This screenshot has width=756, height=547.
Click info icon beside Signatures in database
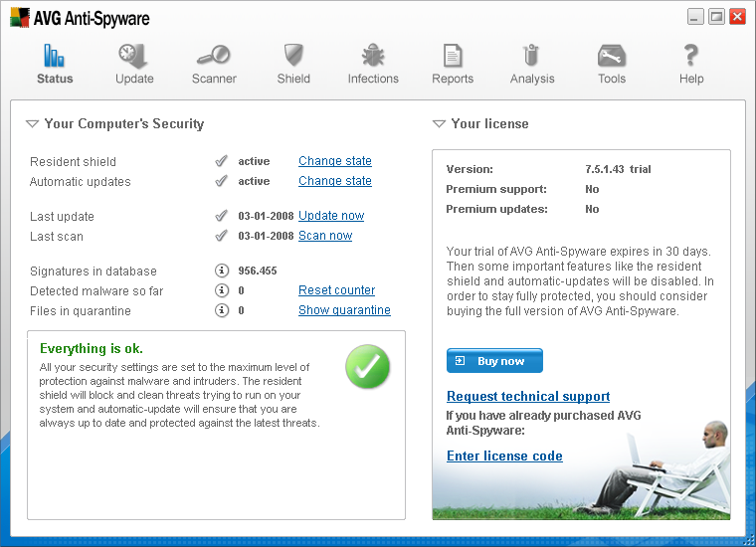point(221,271)
